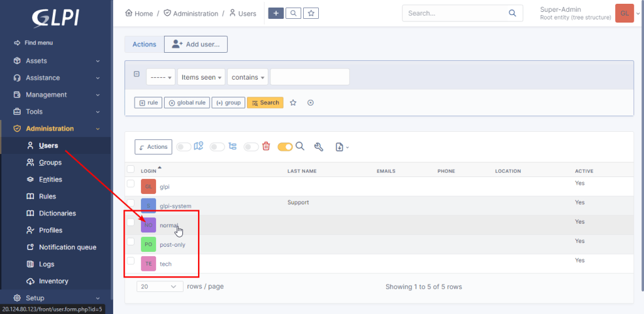Expand the Tools menu
Screen dimensions: 644x314
click(56, 112)
